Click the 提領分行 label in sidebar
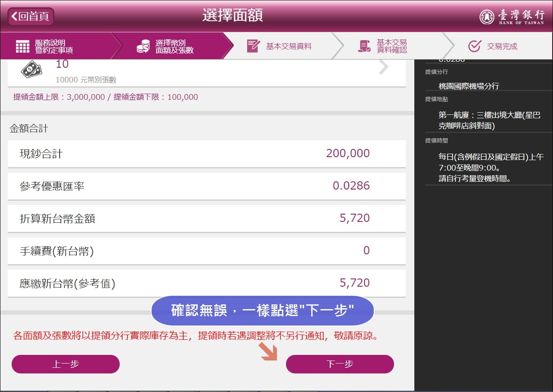Screen dimensions: 553x392 [x=436, y=72]
